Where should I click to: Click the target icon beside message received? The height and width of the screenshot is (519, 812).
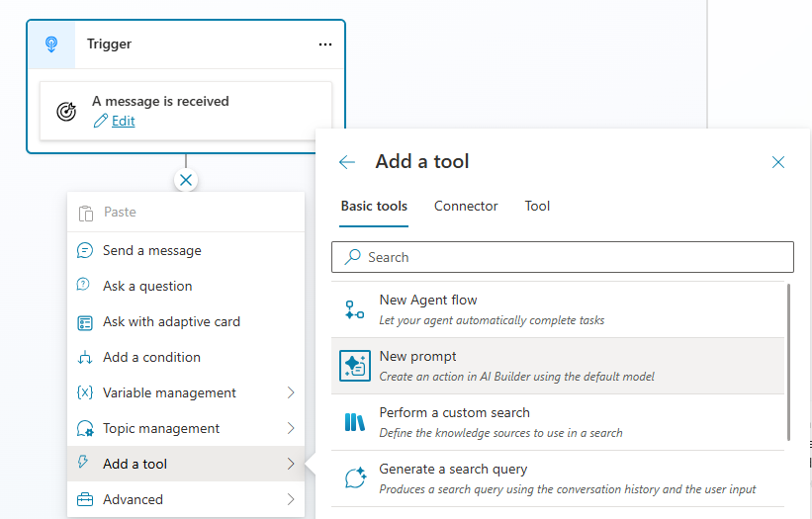pyautogui.click(x=66, y=111)
